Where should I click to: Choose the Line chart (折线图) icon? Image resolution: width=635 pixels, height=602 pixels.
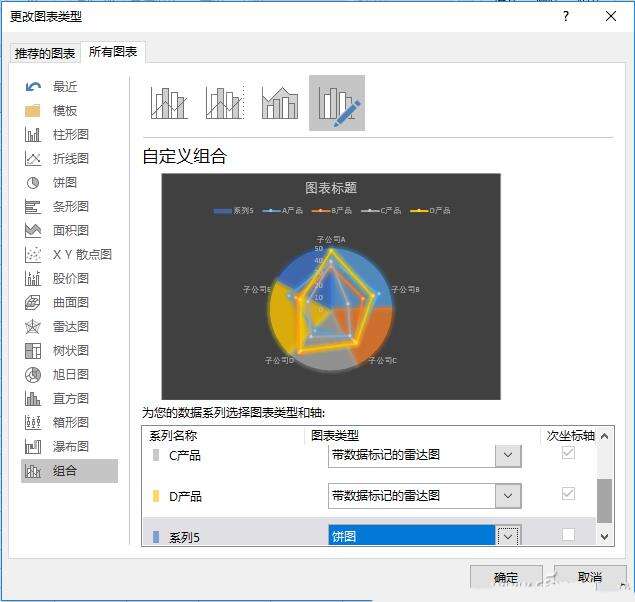[x=33, y=158]
